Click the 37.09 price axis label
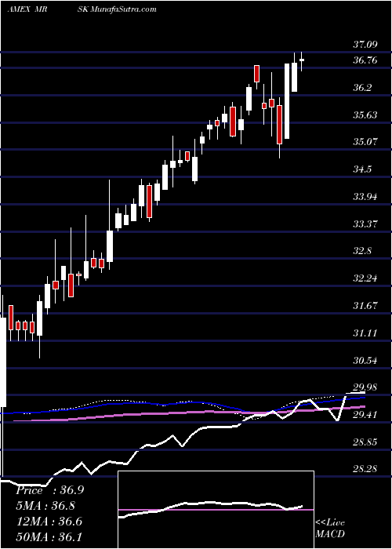Image resolution: width=392 pixels, height=549 pixels. pyautogui.click(x=365, y=45)
